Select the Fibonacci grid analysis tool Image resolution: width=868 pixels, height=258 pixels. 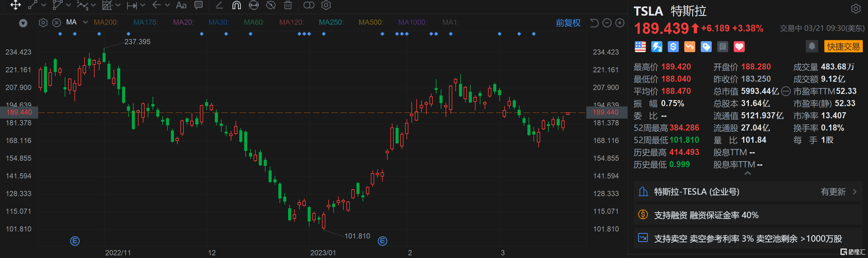pyautogui.click(x=107, y=5)
